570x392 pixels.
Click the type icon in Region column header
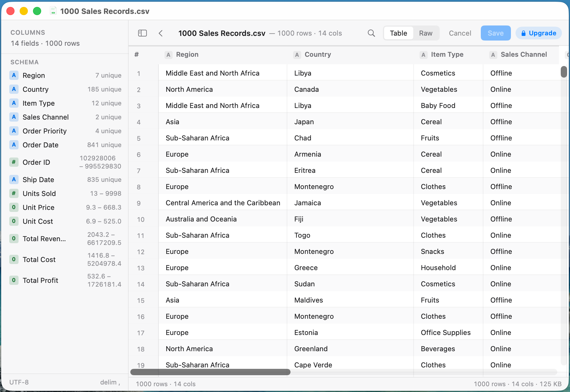168,55
